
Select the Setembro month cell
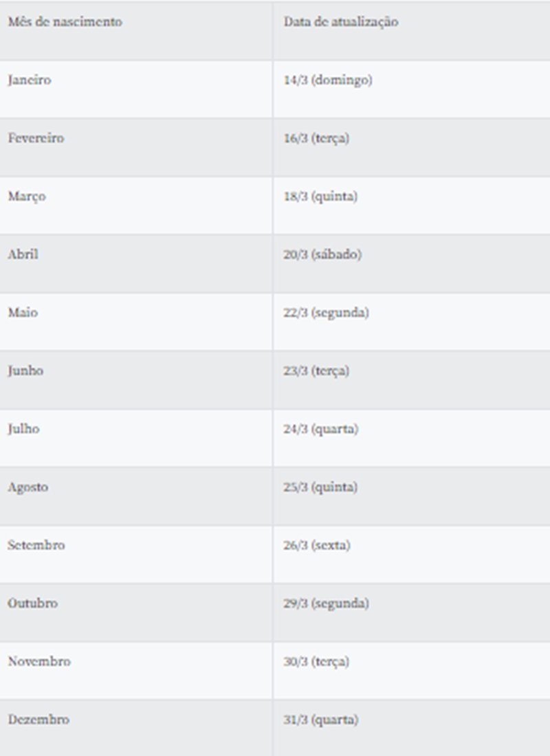[x=36, y=546]
